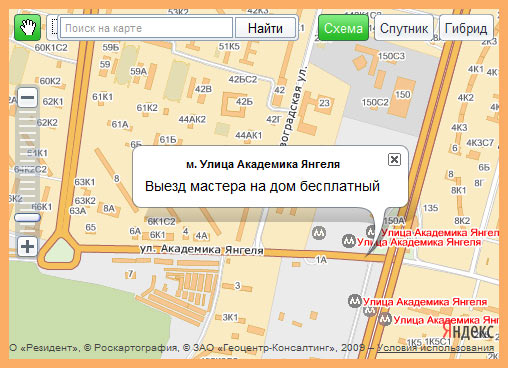The width and height of the screenshot is (508, 368).
Task: Click building label '42В'
Action: tap(203, 89)
